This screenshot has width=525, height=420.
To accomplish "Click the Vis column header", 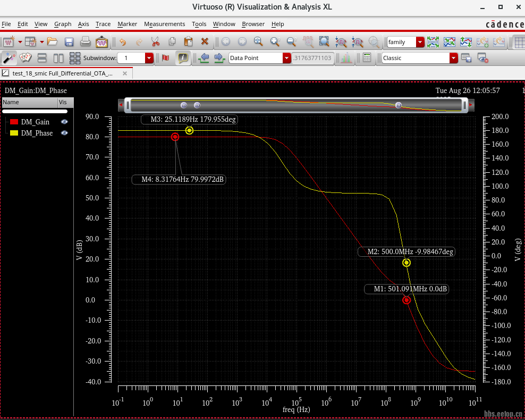I will click(66, 103).
